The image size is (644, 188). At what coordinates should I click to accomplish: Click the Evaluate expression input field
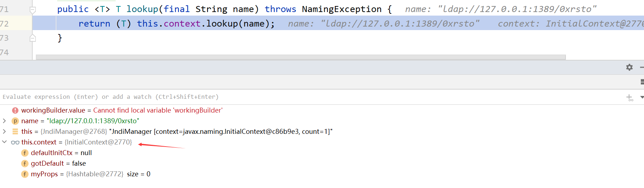pos(312,97)
